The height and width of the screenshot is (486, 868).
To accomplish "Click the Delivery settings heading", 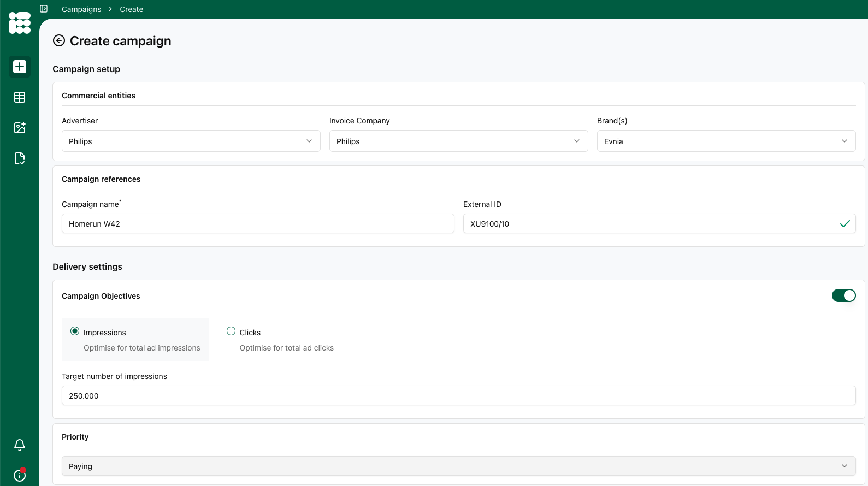I will (87, 266).
